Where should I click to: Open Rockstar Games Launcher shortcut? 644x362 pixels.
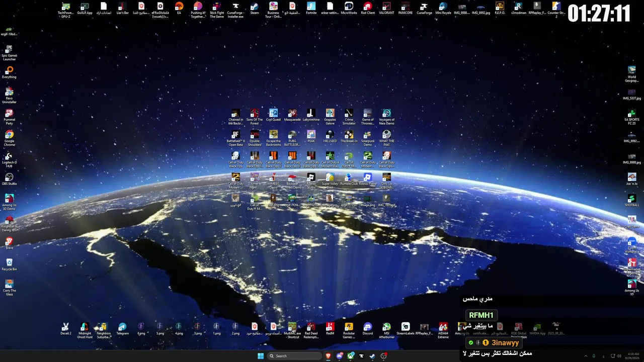point(349,330)
